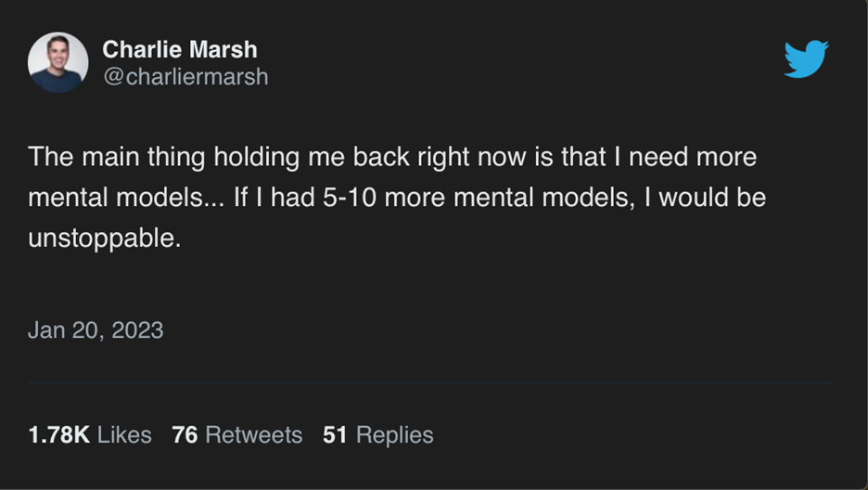Click the Charlie Marsh display name
868x490 pixels.
pyautogui.click(x=179, y=49)
